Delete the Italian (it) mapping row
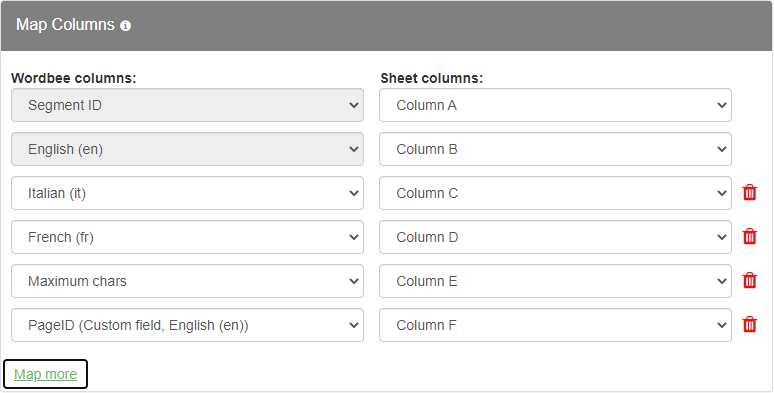 (x=749, y=193)
